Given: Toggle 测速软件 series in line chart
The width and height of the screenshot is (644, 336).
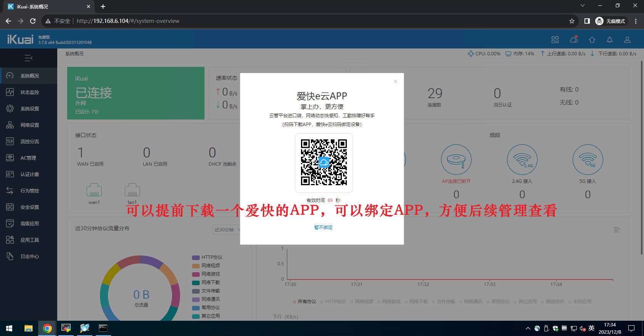Looking at the screenshot, I should click(x=552, y=302).
